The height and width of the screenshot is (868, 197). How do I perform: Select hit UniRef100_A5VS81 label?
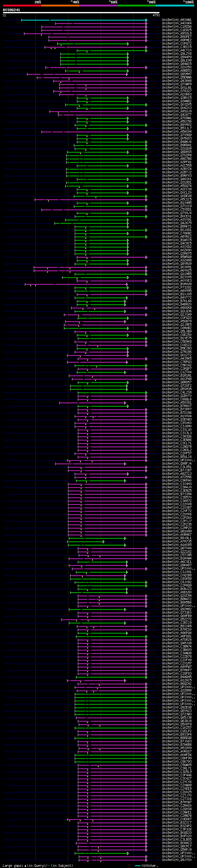[x=177, y=403]
